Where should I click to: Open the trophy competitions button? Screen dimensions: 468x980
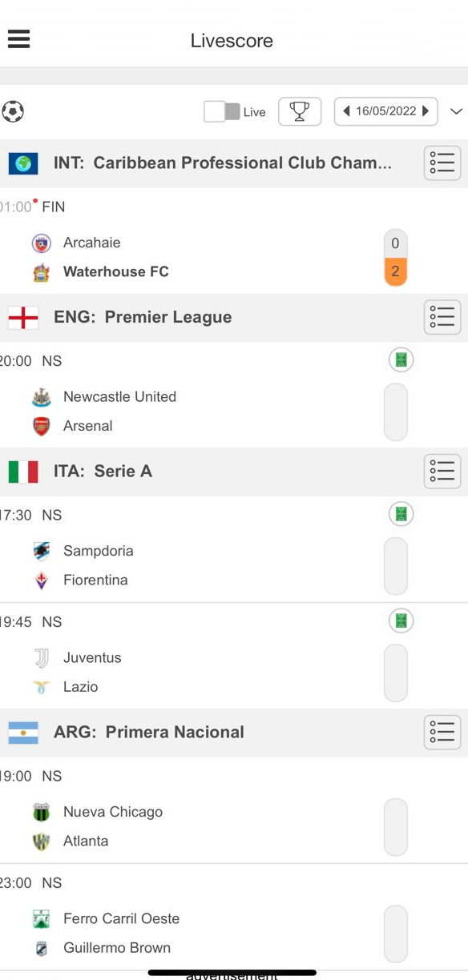coord(300,111)
